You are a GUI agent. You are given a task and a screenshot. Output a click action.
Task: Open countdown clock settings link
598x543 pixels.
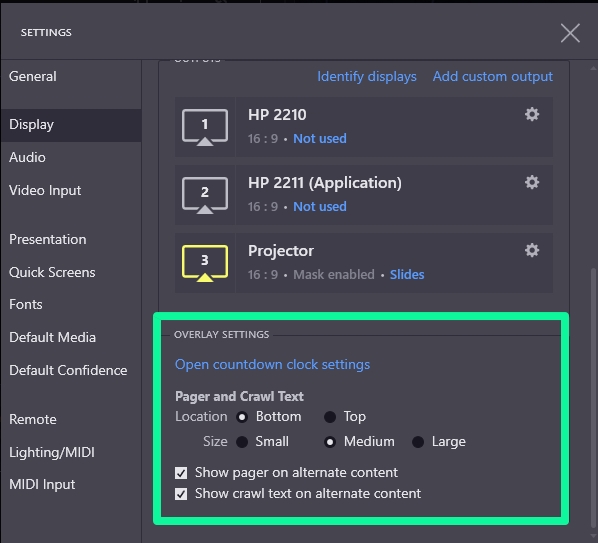272,365
